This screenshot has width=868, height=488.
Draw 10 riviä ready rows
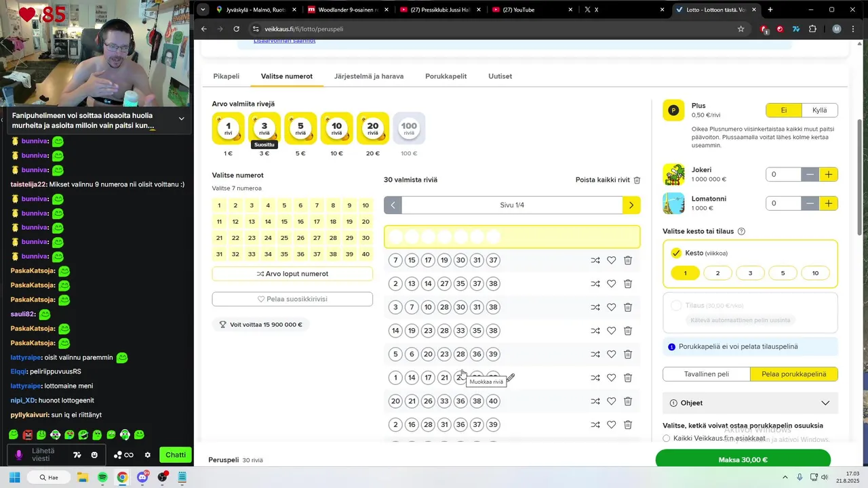tap(337, 128)
